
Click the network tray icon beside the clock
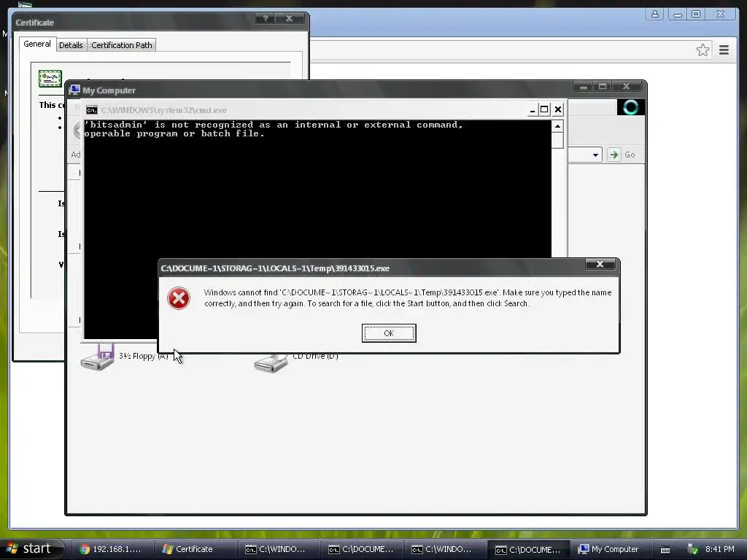tap(692, 550)
